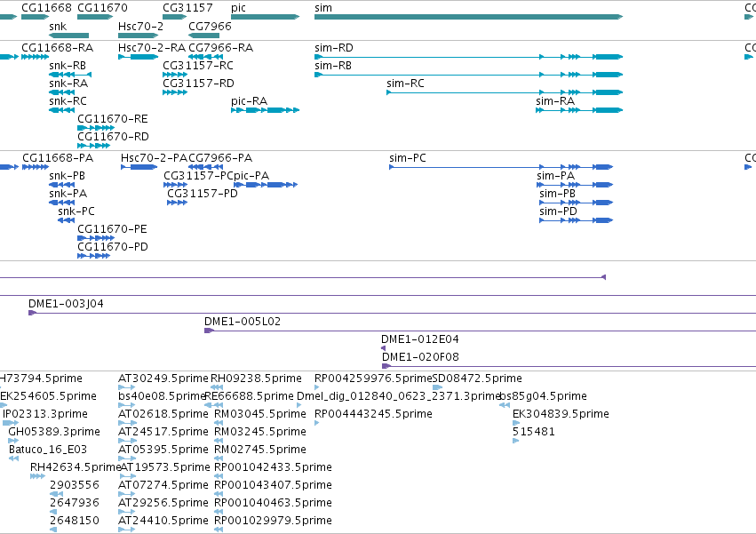Select EST AT24410.5prime
Image resolution: width=756 pixels, height=534 pixels.
tap(127, 530)
